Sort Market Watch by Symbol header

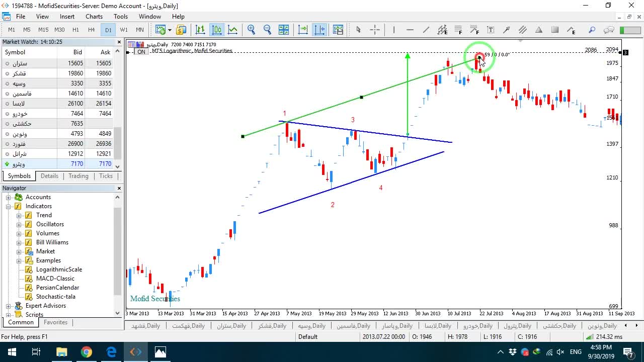pos(29,52)
